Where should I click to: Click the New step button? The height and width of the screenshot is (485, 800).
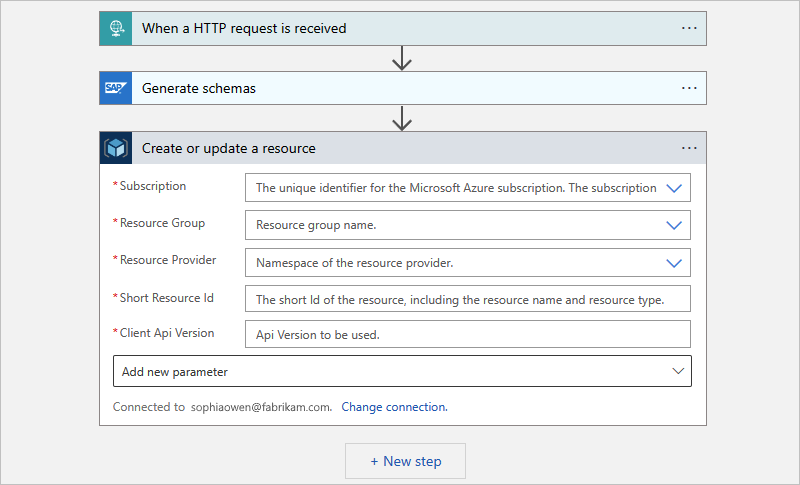pyautogui.click(x=405, y=461)
